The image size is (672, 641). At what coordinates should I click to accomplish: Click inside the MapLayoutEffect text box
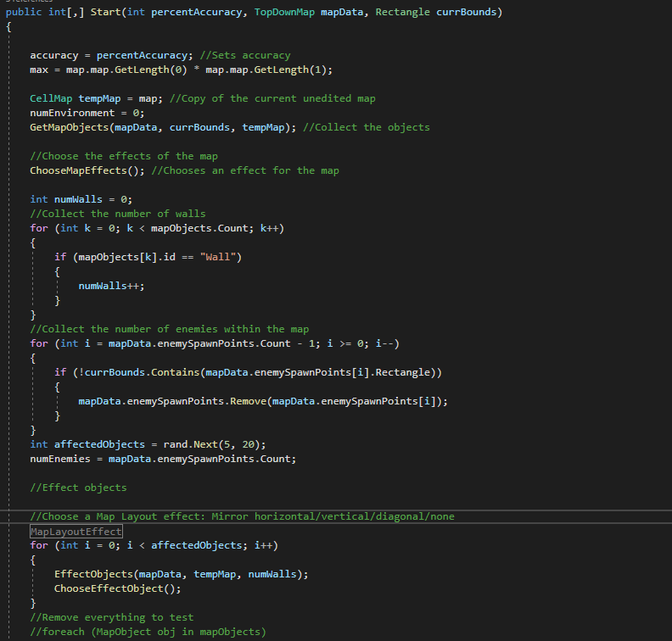(x=76, y=531)
